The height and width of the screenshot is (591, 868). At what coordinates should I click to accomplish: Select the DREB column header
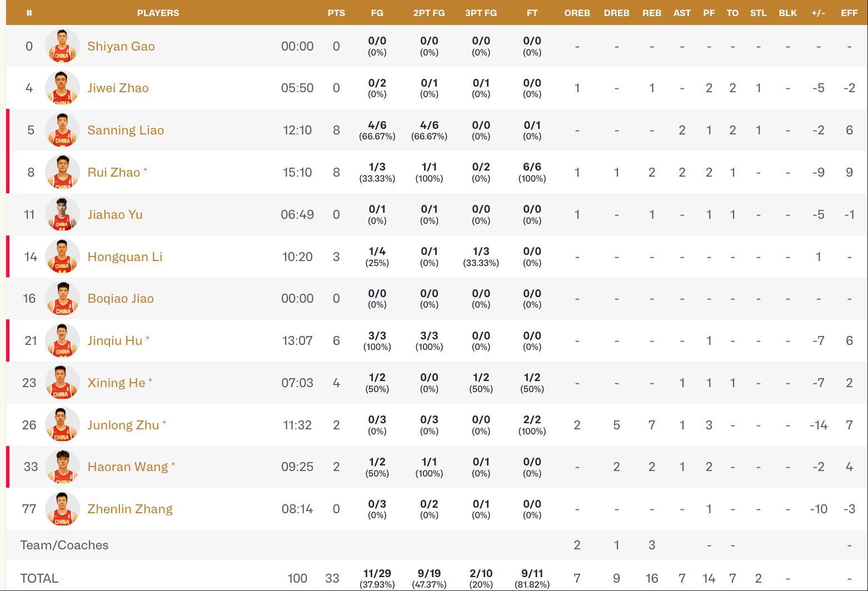pos(616,13)
